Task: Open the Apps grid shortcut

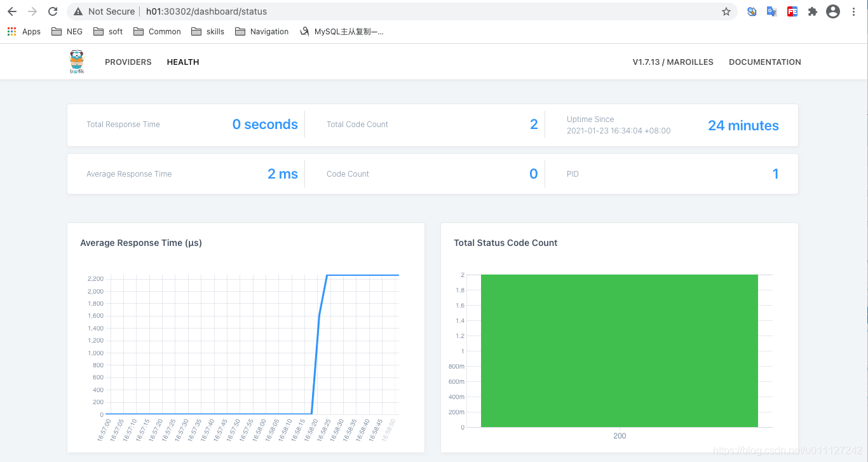Action: pyautogui.click(x=24, y=31)
